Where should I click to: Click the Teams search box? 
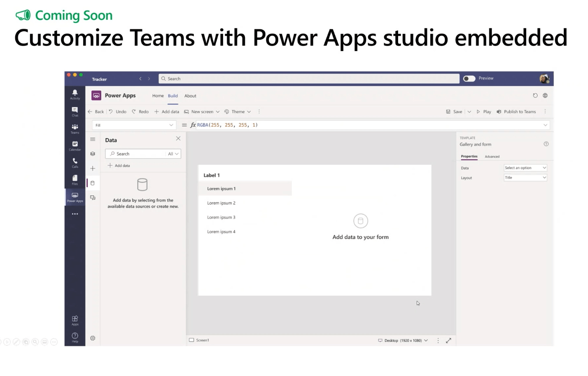pyautogui.click(x=309, y=79)
